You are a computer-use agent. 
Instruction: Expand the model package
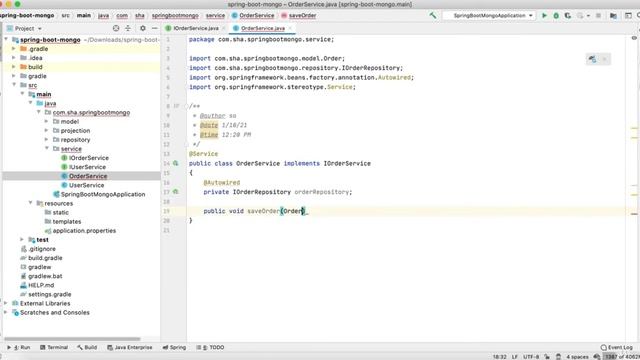click(47, 121)
